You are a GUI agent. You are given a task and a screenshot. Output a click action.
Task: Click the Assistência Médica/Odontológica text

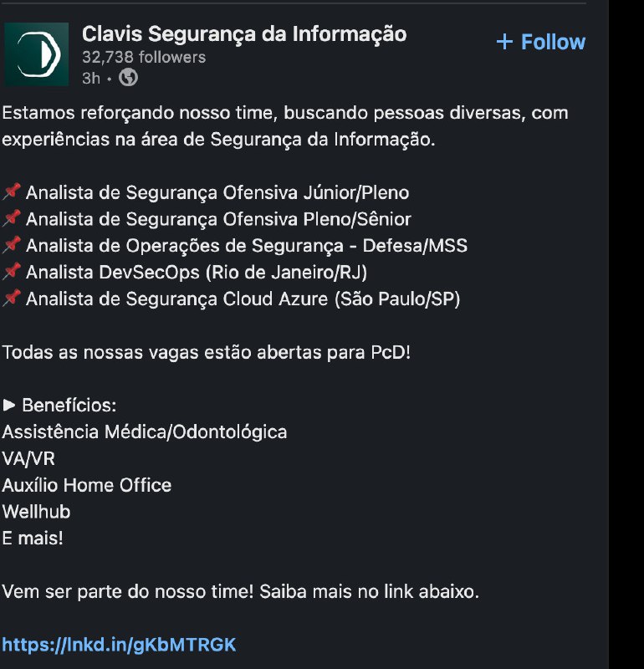[x=144, y=432]
